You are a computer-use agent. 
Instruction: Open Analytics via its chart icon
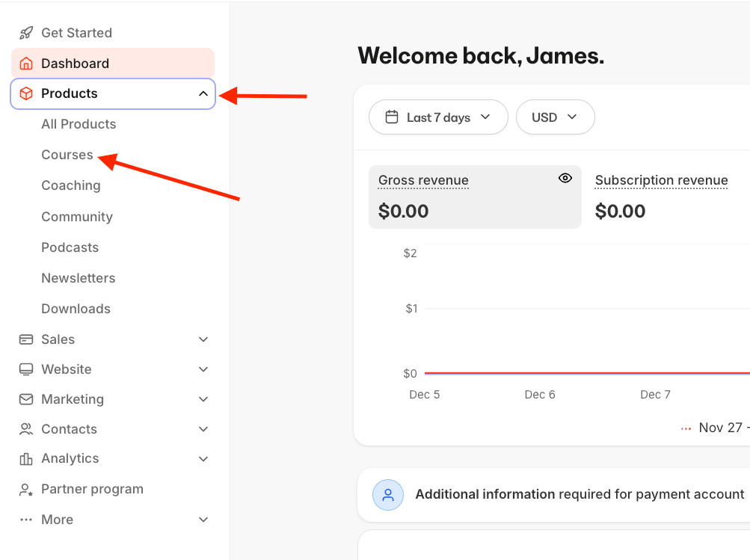(25, 458)
